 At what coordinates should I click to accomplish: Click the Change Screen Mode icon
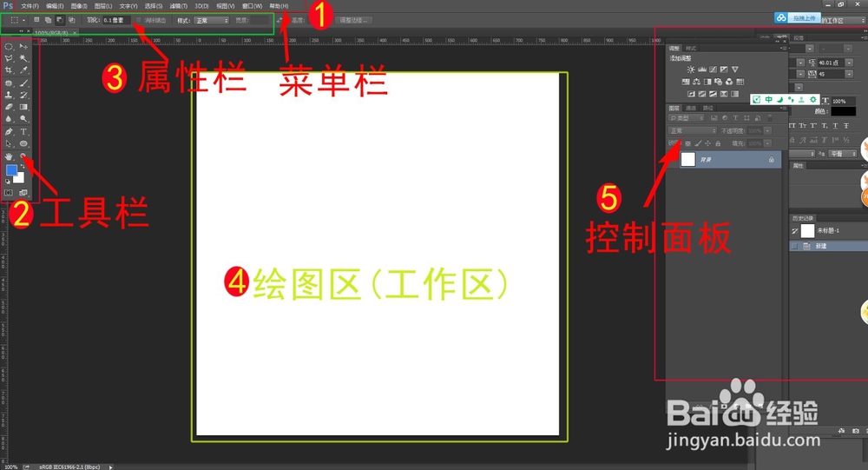pyautogui.click(x=23, y=193)
